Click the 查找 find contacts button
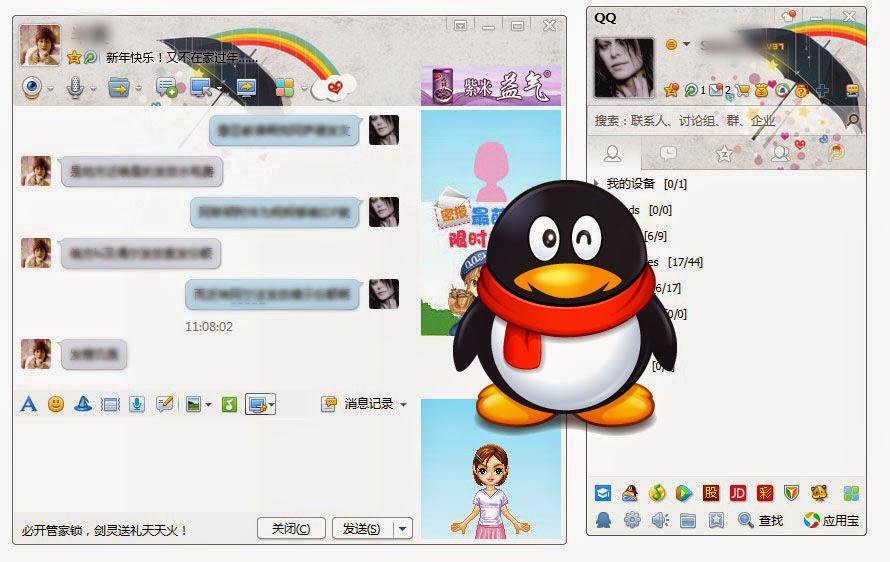Screen dimensions: 890x562 (761, 520)
